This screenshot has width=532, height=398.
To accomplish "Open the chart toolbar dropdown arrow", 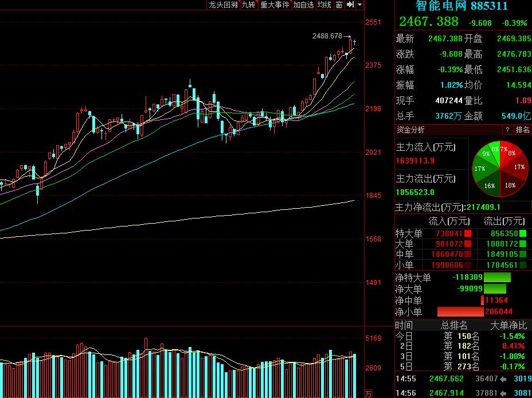I will tap(359, 5).
